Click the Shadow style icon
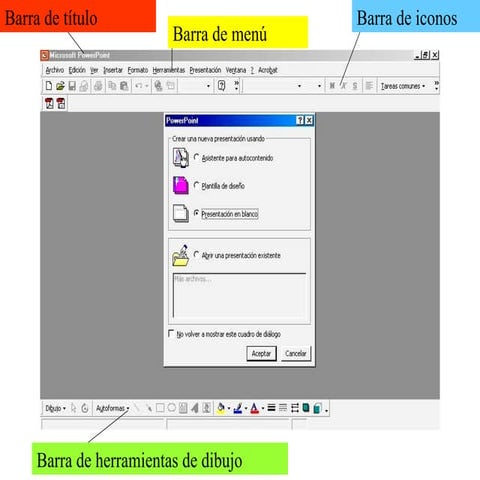 point(306,408)
